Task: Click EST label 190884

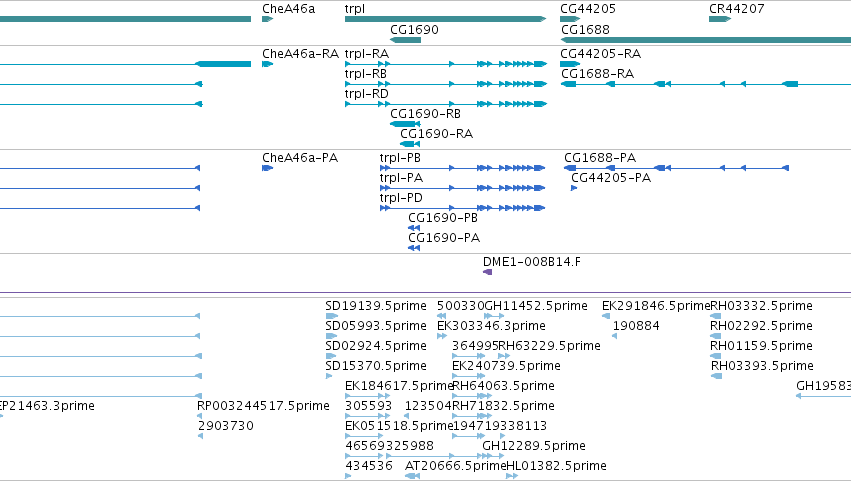Action: pyautogui.click(x=636, y=326)
